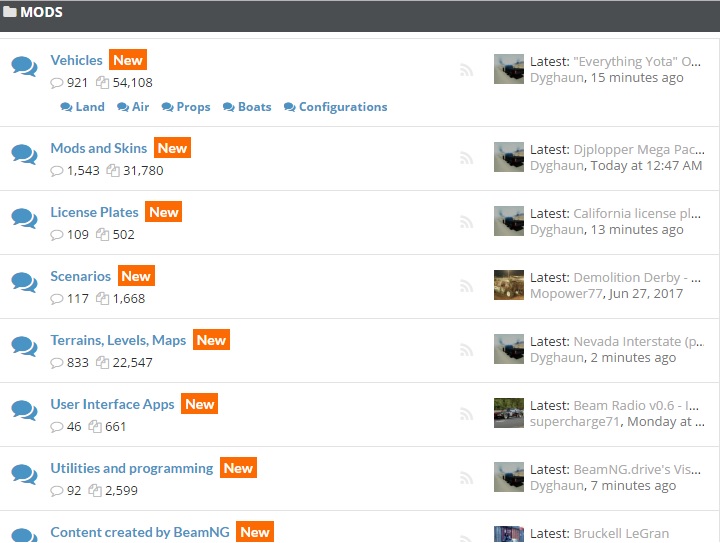The height and width of the screenshot is (543, 720).
Task: Open the User Interface Apps forum
Action: click(x=112, y=404)
